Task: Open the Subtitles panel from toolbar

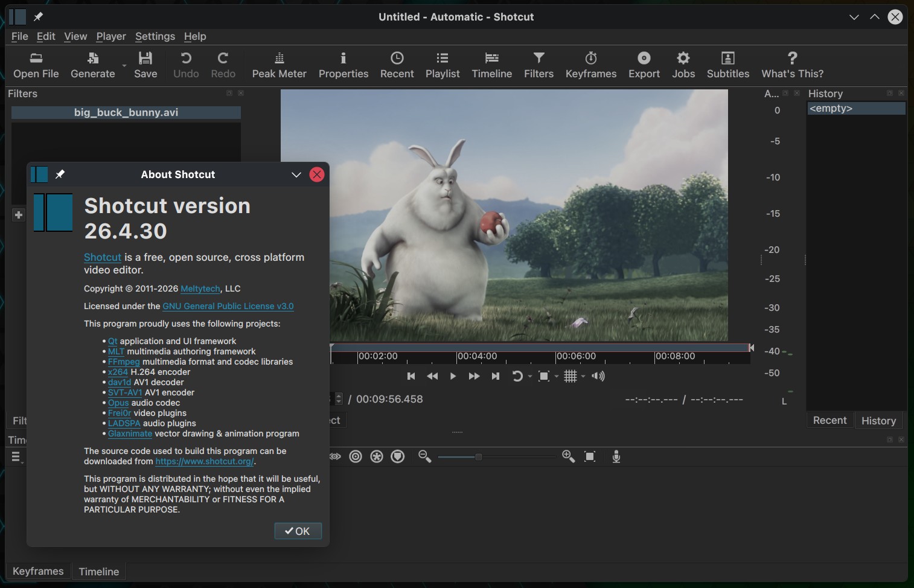Action: point(727,65)
